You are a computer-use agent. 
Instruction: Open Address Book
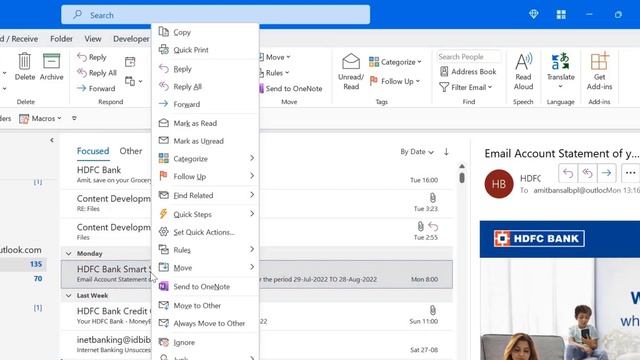pyautogui.click(x=468, y=71)
